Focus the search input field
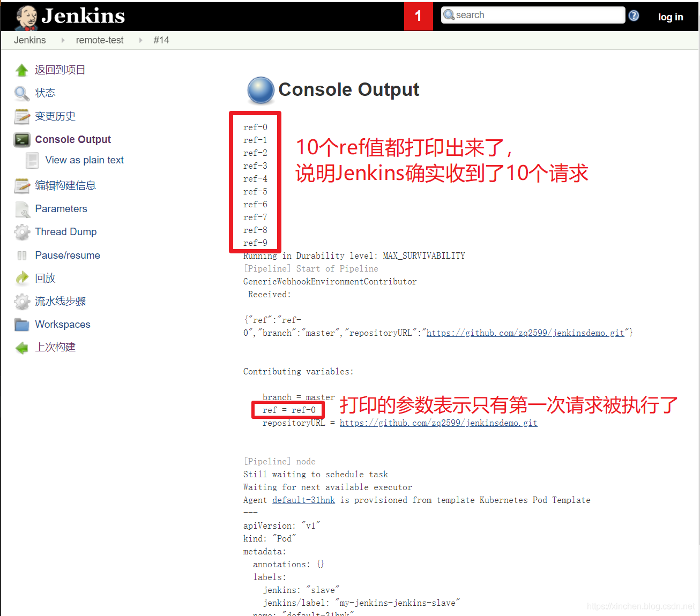 click(x=533, y=15)
